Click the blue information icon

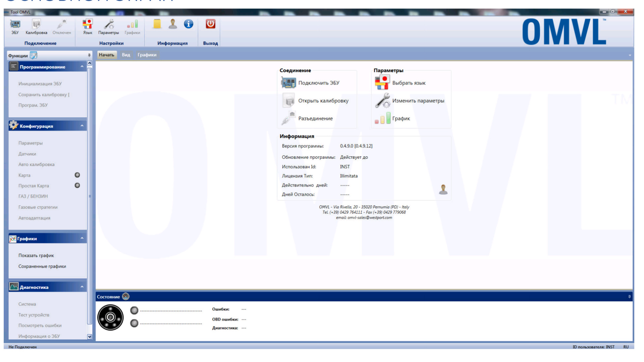pyautogui.click(x=189, y=24)
